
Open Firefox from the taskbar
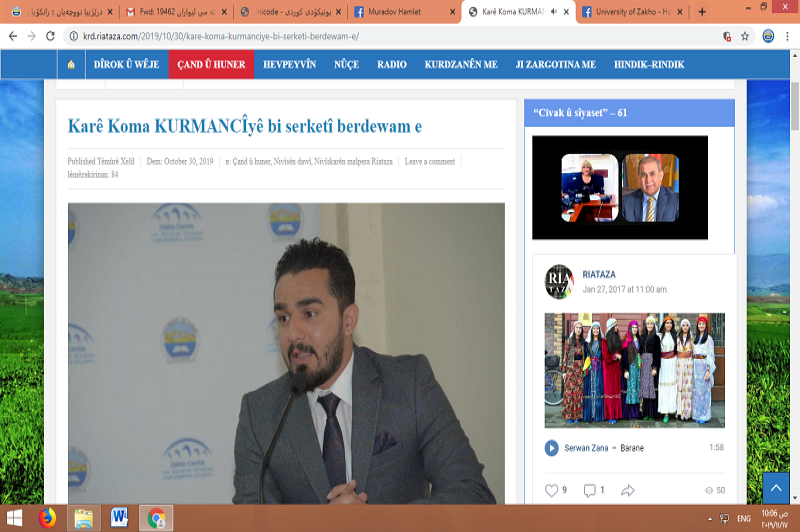[x=46, y=518]
